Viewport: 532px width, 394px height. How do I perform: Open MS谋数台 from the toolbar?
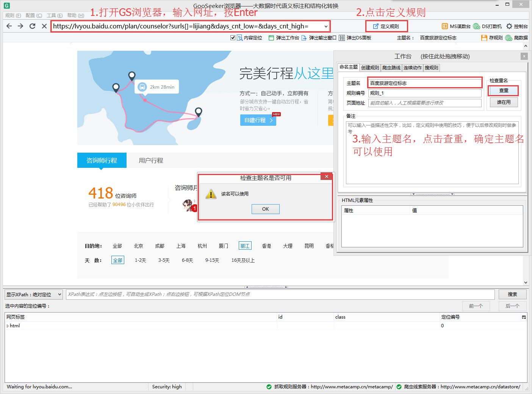[456, 26]
